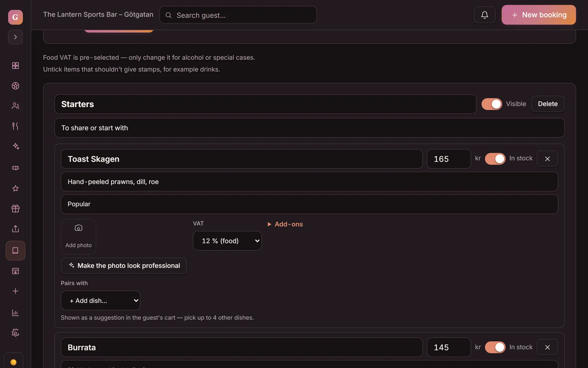
Task: Click the G logo avatar
Action: 15,17
